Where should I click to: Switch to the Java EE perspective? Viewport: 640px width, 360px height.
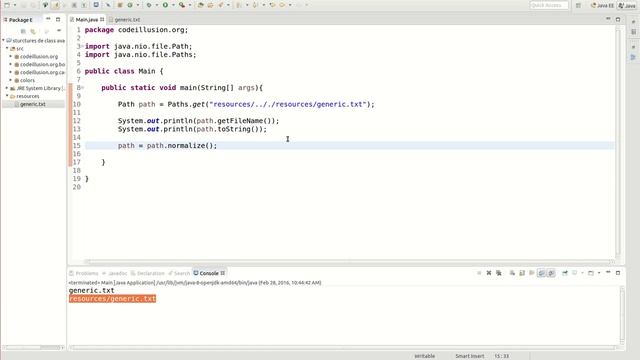[602, 5]
